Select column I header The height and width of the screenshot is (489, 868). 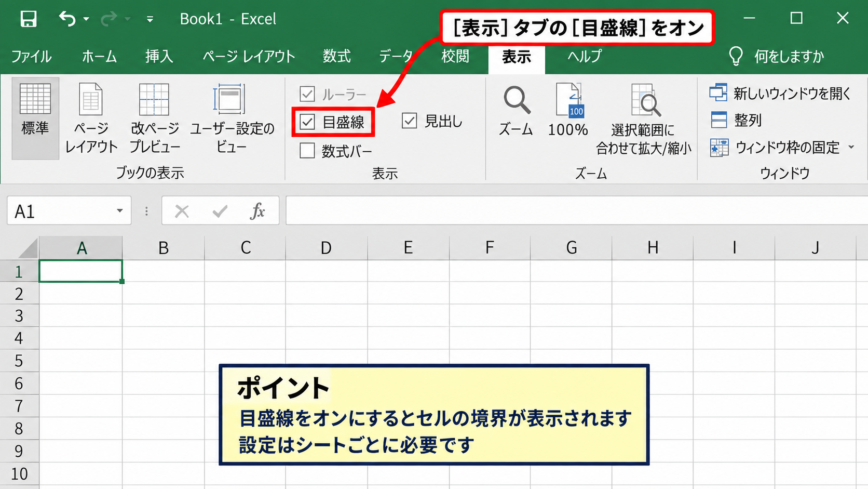coord(734,248)
